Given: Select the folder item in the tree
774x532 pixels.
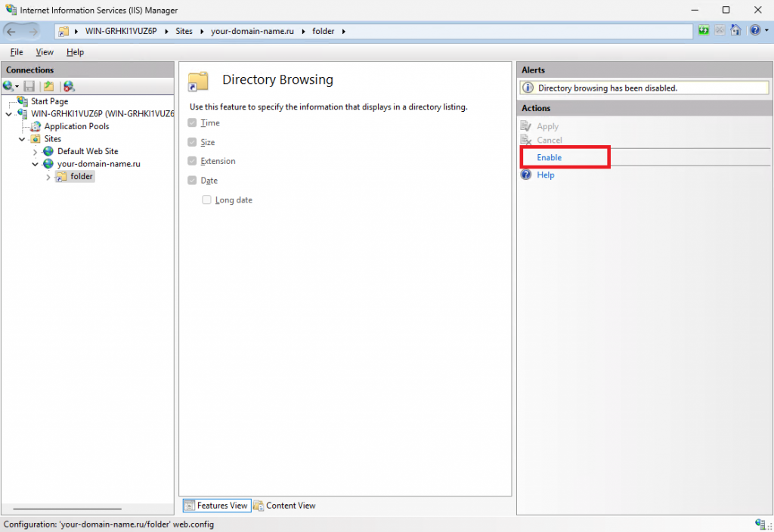Looking at the screenshot, I should (x=82, y=176).
